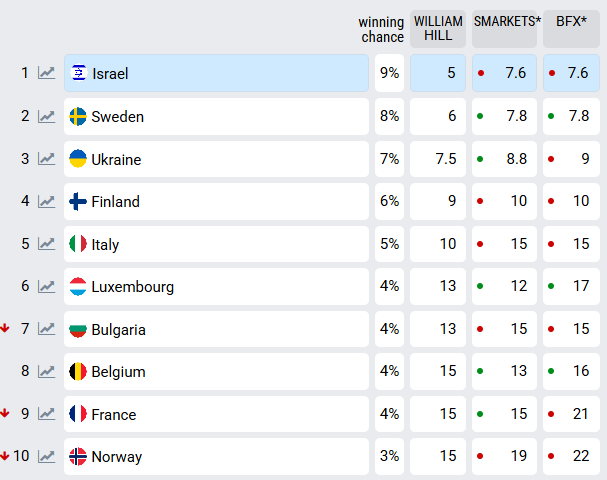This screenshot has height=480, width=607.
Task: Click the Italy flag icon
Action: tap(77, 244)
